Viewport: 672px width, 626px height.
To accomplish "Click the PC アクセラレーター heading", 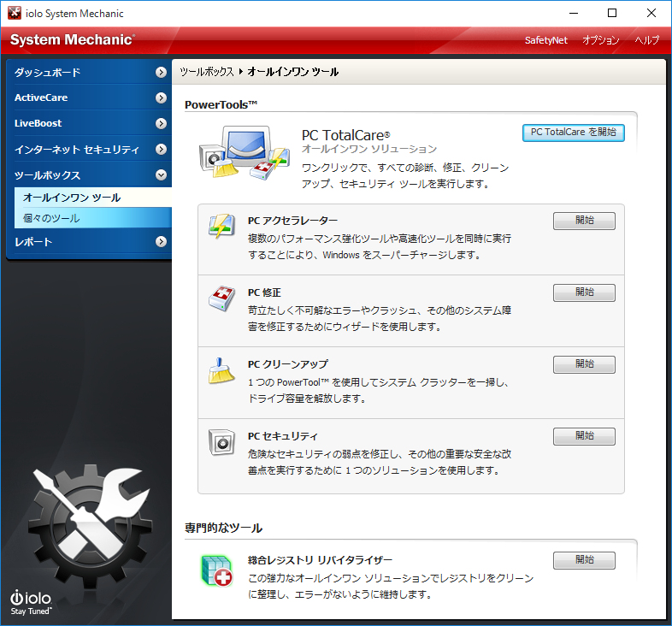I will click(x=292, y=221).
